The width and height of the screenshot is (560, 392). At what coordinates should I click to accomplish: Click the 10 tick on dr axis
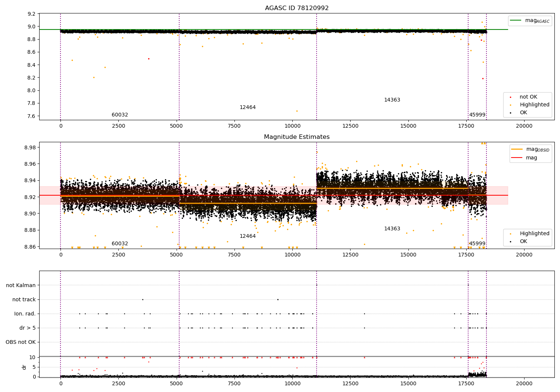click(33, 358)
